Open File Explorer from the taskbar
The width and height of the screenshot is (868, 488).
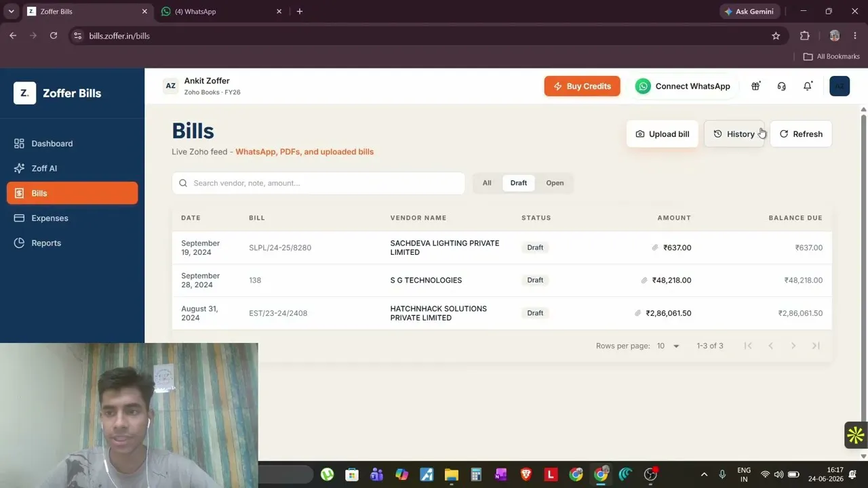pos(451,474)
